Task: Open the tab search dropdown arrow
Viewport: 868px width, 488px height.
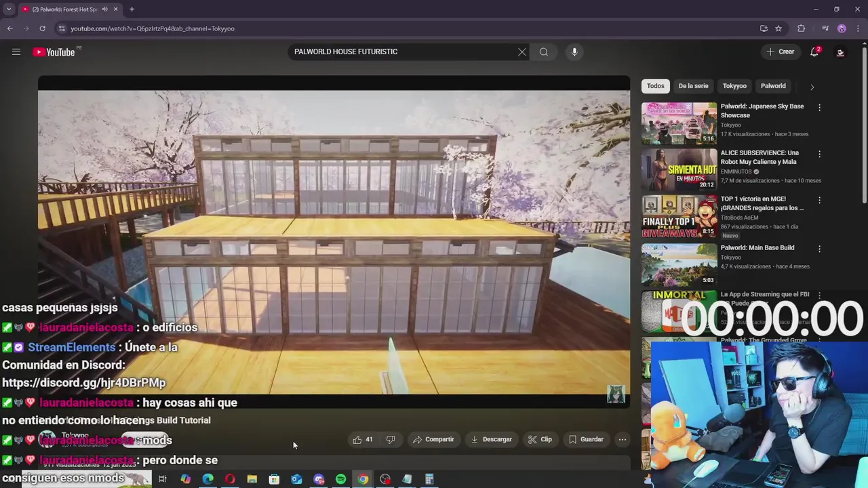Action: pyautogui.click(x=9, y=9)
